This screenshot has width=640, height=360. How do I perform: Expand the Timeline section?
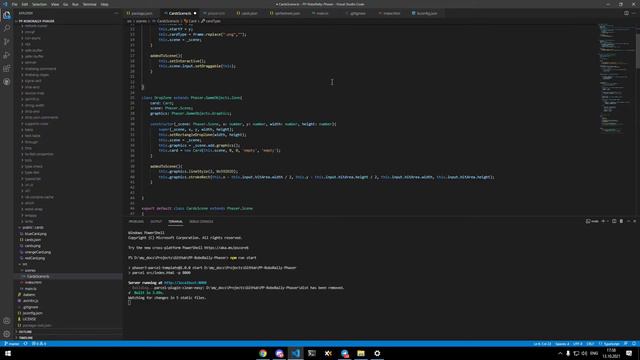click(69, 338)
